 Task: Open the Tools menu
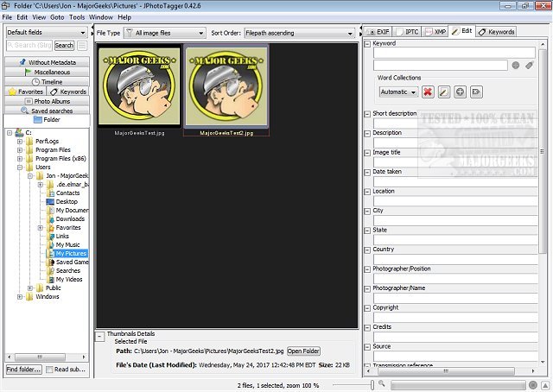[x=77, y=16]
